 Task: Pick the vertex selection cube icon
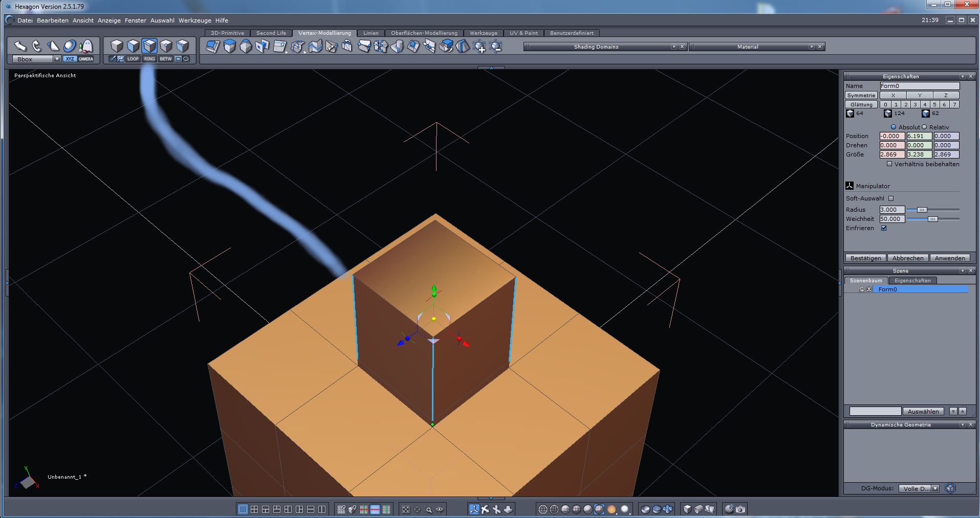[166, 46]
